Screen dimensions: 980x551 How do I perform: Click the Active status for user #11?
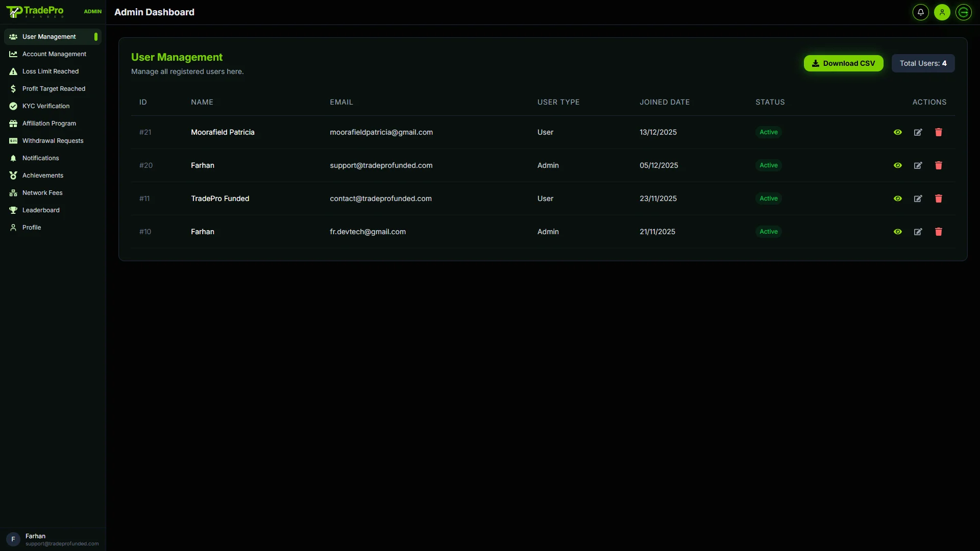coord(768,198)
